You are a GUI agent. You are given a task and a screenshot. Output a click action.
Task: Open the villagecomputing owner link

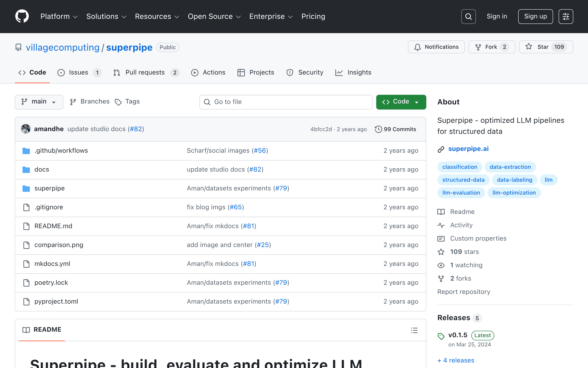pos(63,47)
